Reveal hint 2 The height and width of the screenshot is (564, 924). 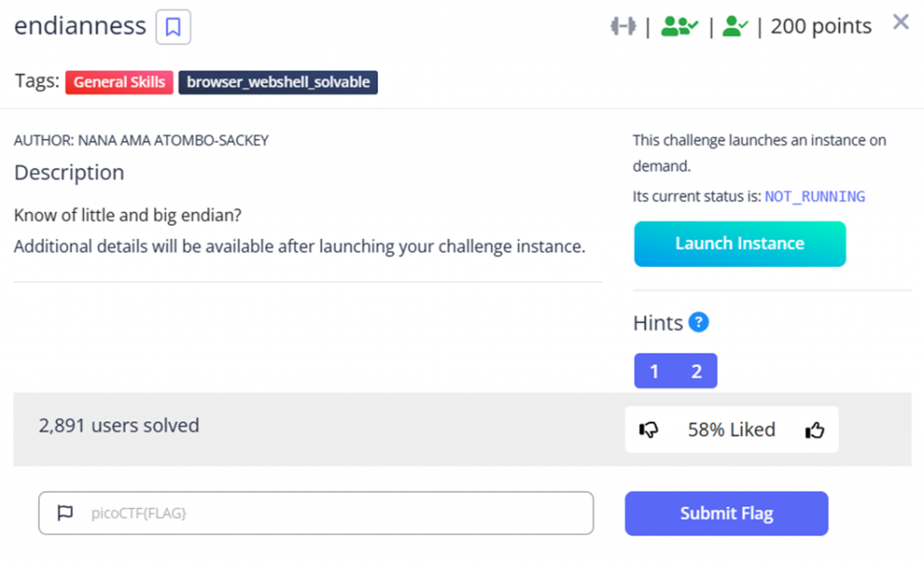(x=696, y=371)
